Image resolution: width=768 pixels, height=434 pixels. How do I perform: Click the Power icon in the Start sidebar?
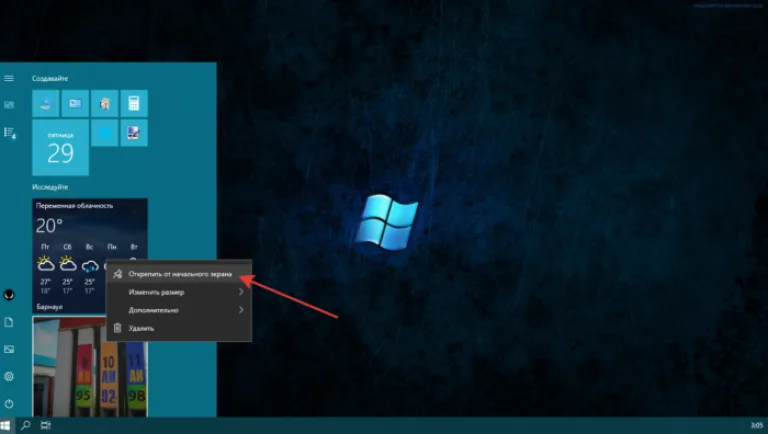pyautogui.click(x=9, y=404)
